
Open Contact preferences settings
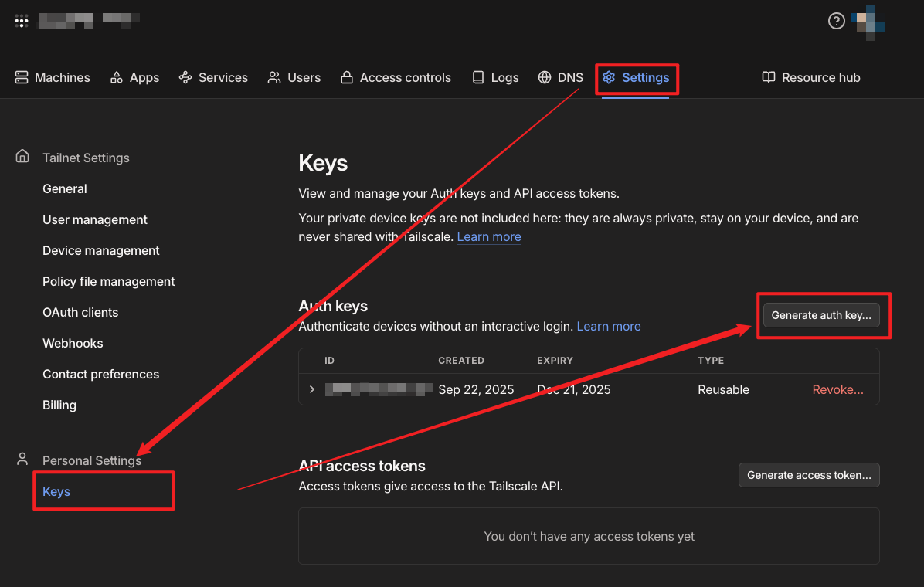pyautogui.click(x=100, y=375)
